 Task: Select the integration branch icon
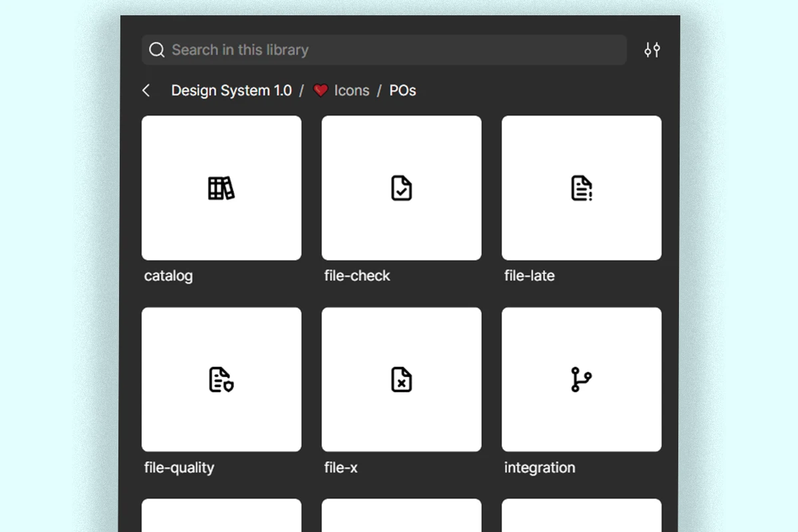tap(582, 380)
